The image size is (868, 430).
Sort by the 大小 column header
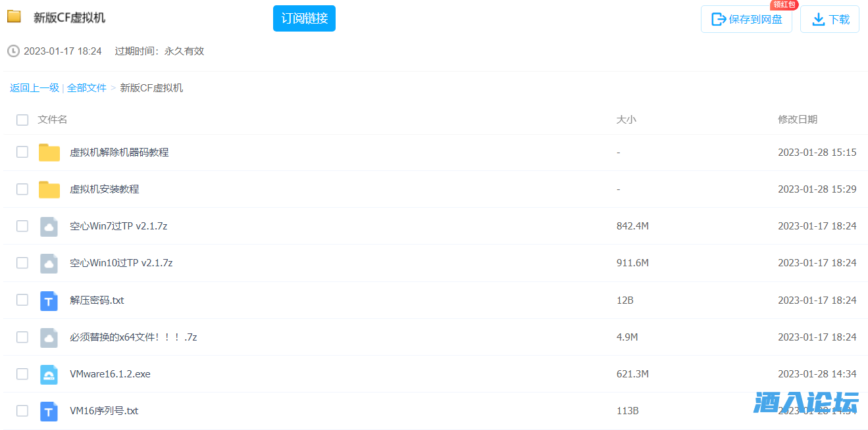pos(626,120)
